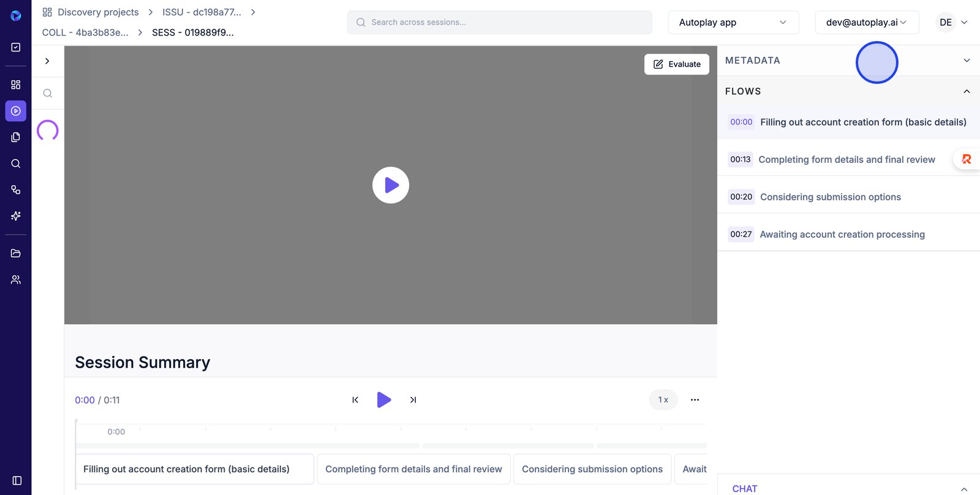Open the more options ellipsis in player
The width and height of the screenshot is (980, 495).
coord(695,400)
